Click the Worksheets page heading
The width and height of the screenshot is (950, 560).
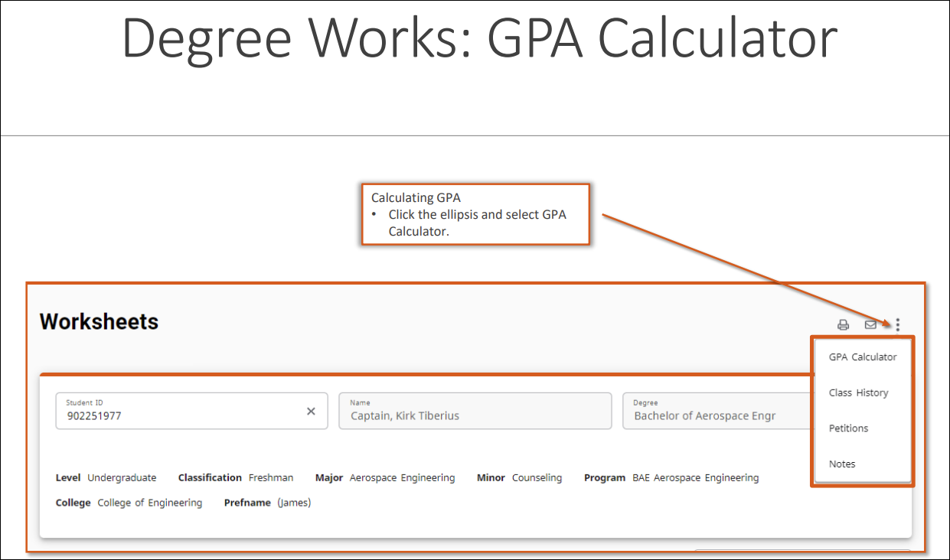(99, 321)
